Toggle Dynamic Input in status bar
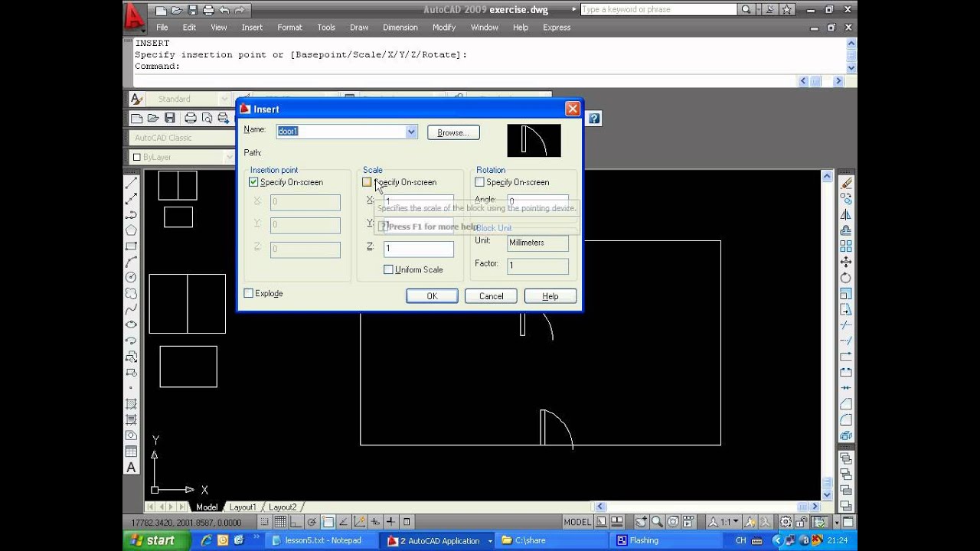Viewport: 980px width, 551px height. click(x=375, y=522)
